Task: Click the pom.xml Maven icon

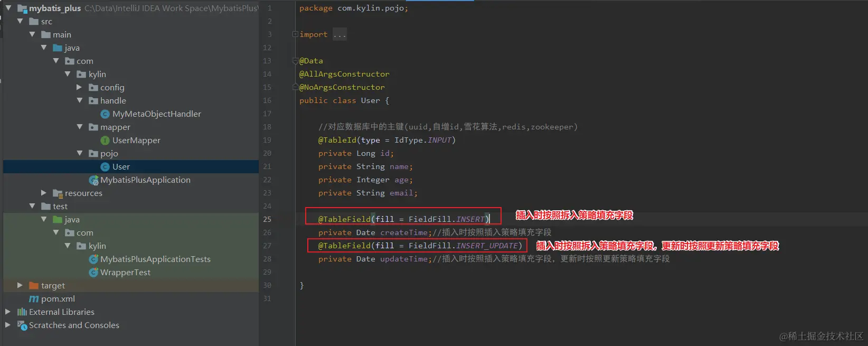Action: 34,298
